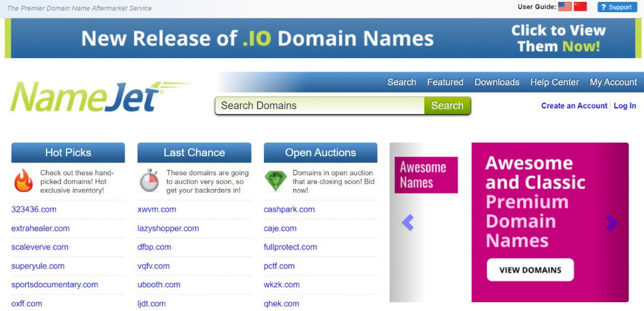Click the Support help button
Screen dimensions: 644x311
pos(617,7)
